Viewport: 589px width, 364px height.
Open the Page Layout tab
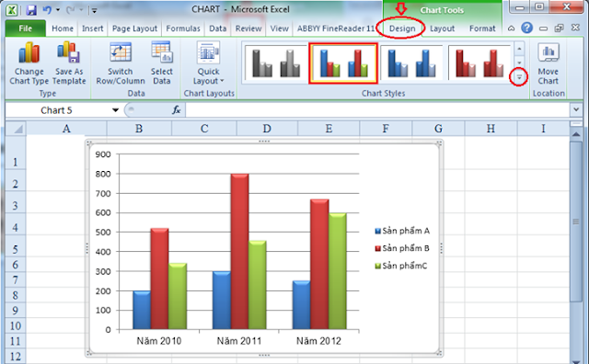pyautogui.click(x=134, y=28)
